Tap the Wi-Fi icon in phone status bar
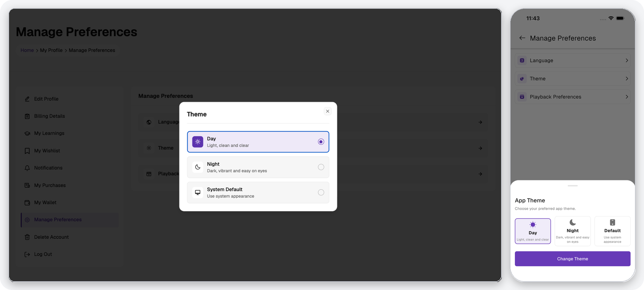 pos(611,18)
